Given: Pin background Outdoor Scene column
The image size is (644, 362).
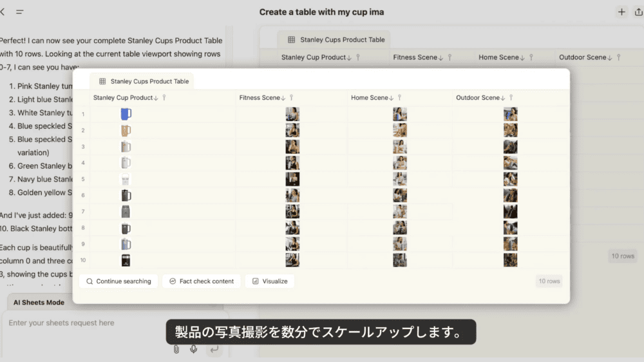Looking at the screenshot, I should click(618, 57).
